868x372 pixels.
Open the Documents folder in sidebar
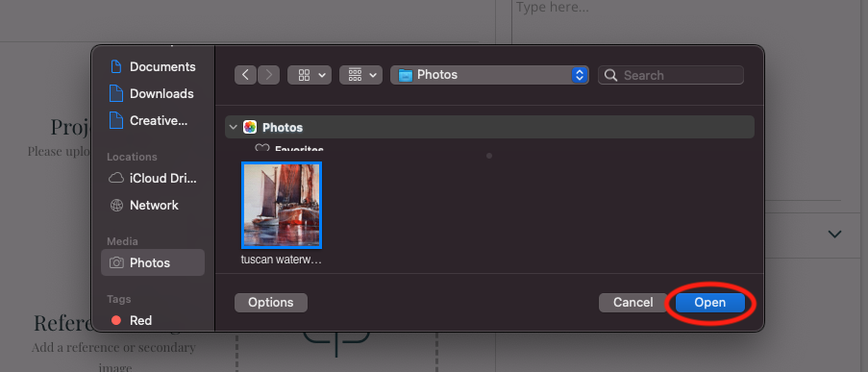(153, 67)
